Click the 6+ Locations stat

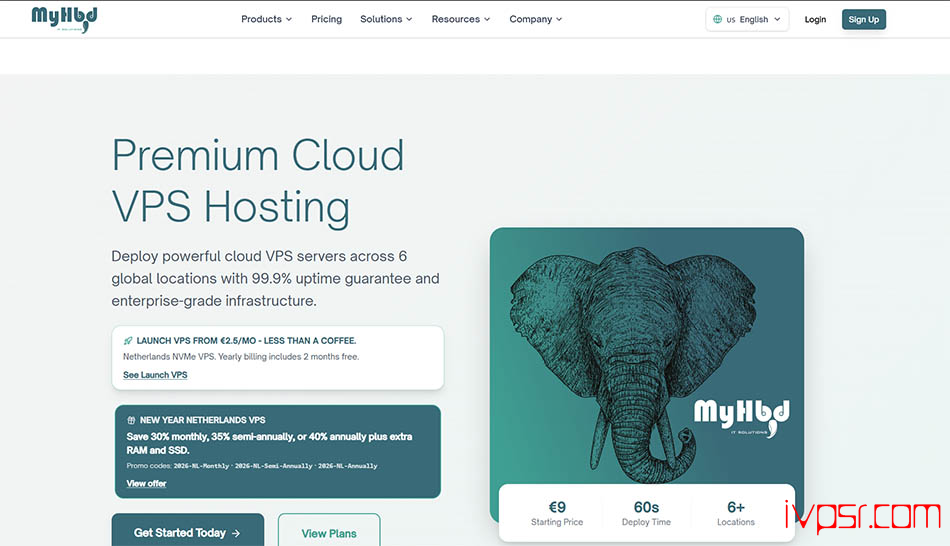tap(736, 513)
